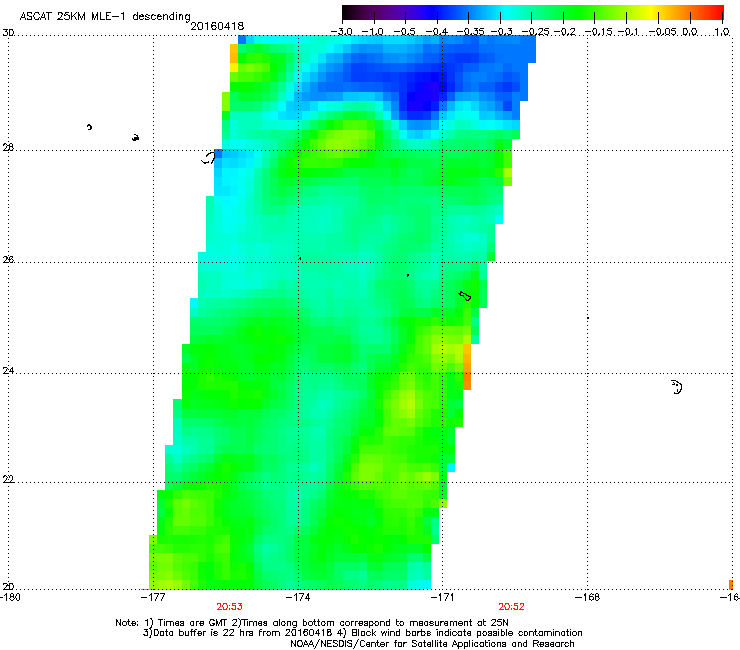Click the latitude axis label 24
This screenshot has width=740, height=650.
8,371
